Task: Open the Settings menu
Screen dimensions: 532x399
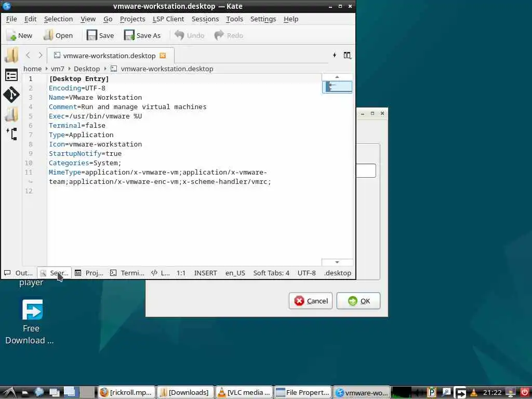Action: 263,19
